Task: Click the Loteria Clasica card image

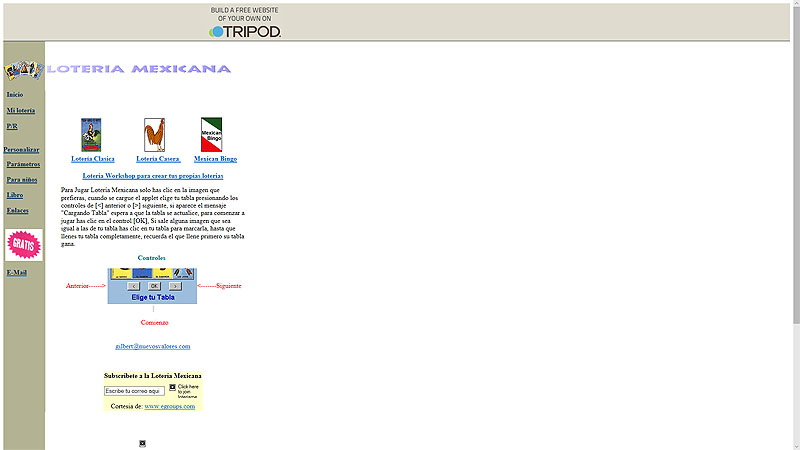Action: coord(92,135)
